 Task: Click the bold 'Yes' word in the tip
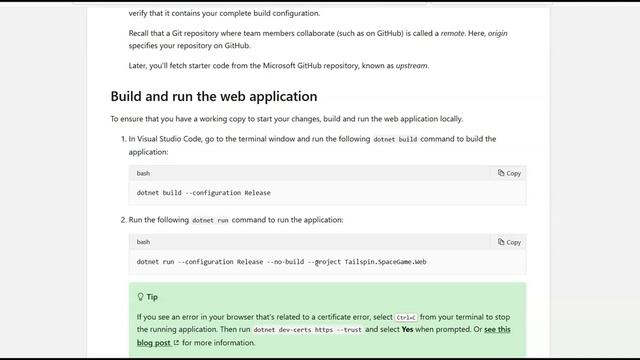click(407, 329)
